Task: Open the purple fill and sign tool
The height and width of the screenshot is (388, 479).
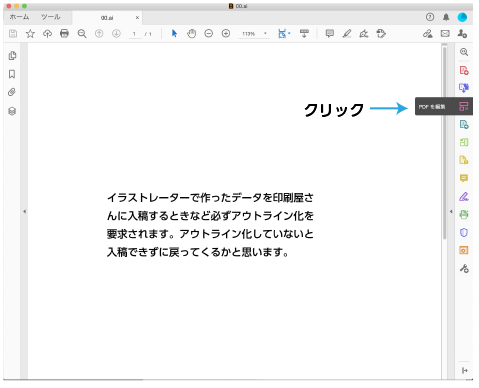Action: (x=464, y=197)
